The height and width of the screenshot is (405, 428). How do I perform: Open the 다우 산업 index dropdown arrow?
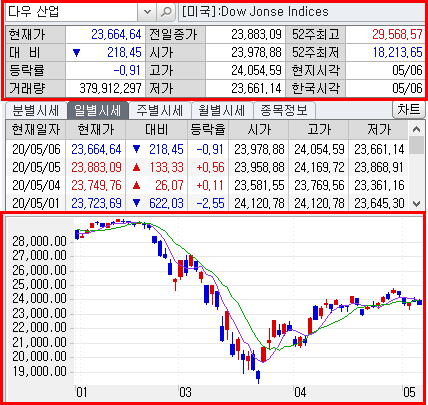(147, 12)
